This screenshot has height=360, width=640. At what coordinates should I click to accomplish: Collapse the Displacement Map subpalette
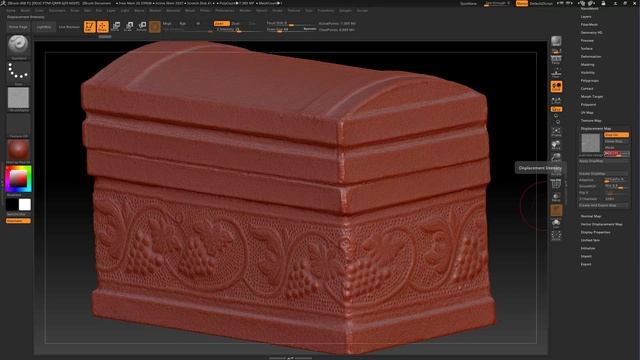click(x=596, y=129)
